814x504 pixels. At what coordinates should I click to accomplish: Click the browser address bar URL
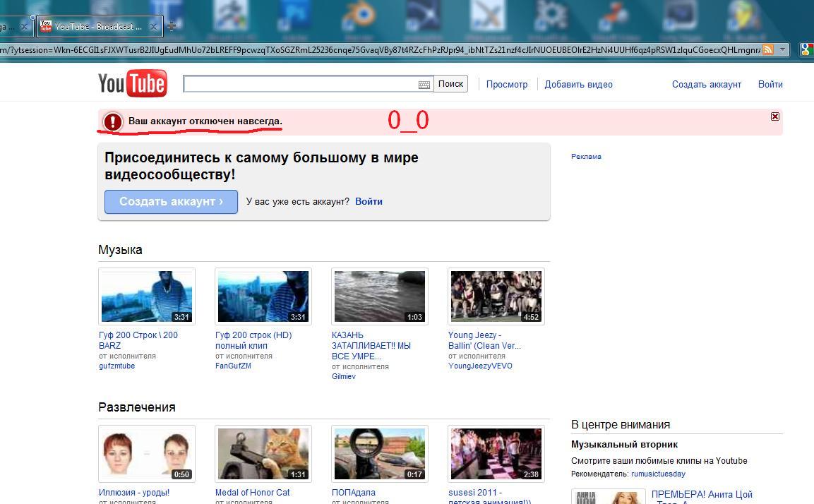tap(380, 50)
